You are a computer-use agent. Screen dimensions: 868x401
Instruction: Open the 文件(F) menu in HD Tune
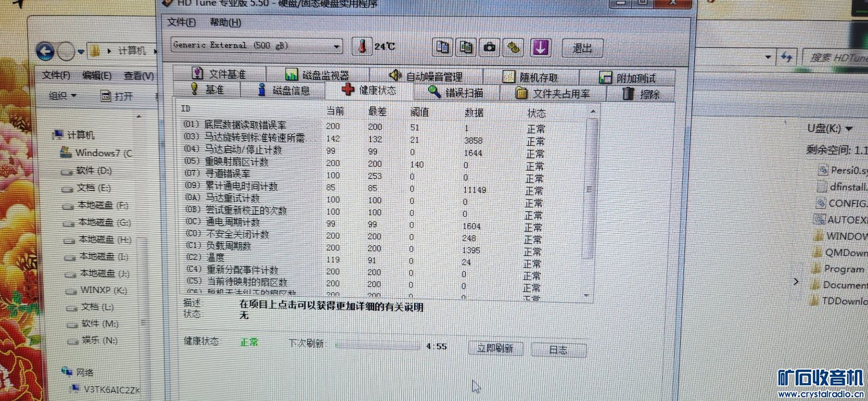tap(181, 22)
